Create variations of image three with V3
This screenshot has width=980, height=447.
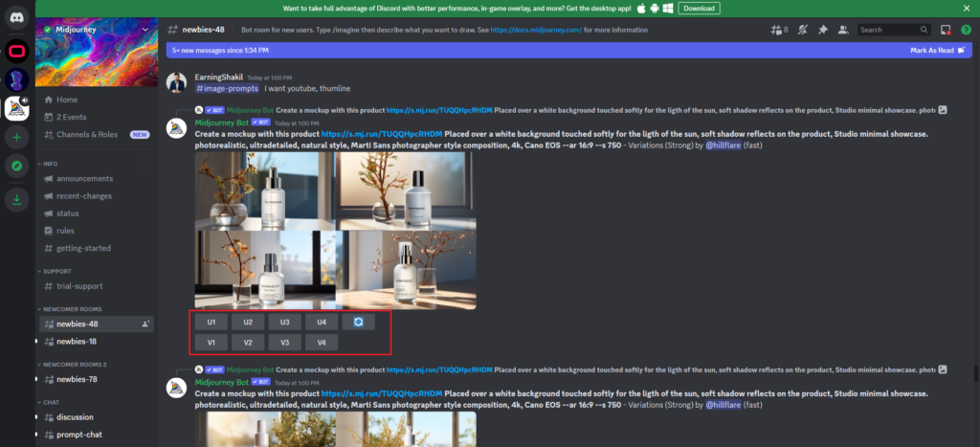(x=285, y=342)
